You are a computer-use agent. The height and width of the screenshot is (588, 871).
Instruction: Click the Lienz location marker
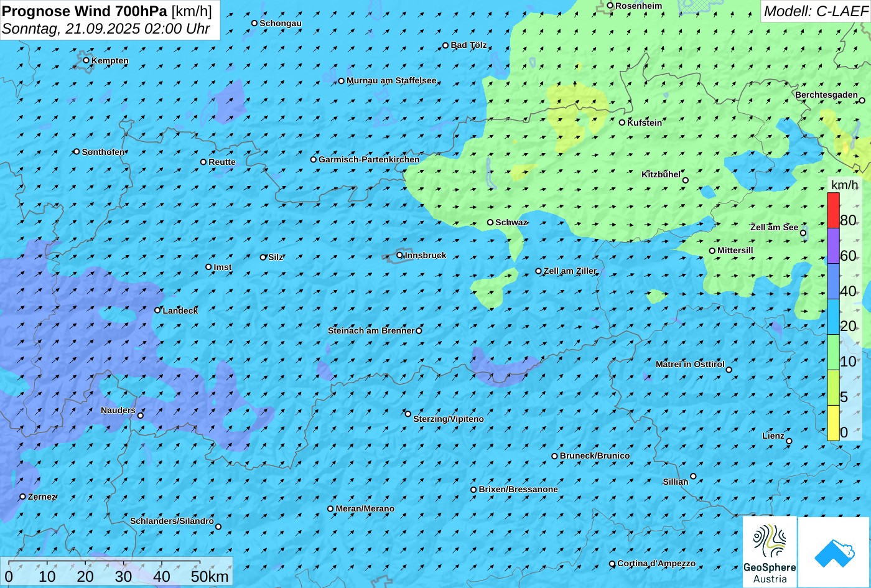[x=789, y=441]
